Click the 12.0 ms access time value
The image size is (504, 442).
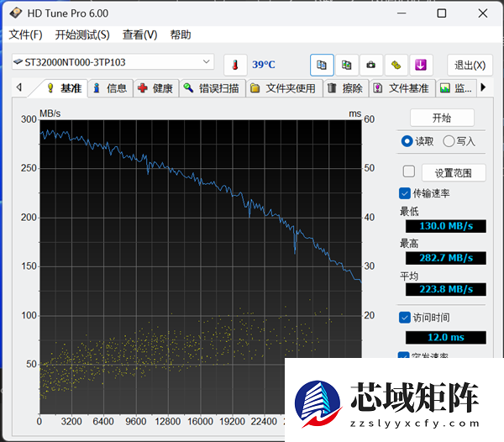point(446,338)
